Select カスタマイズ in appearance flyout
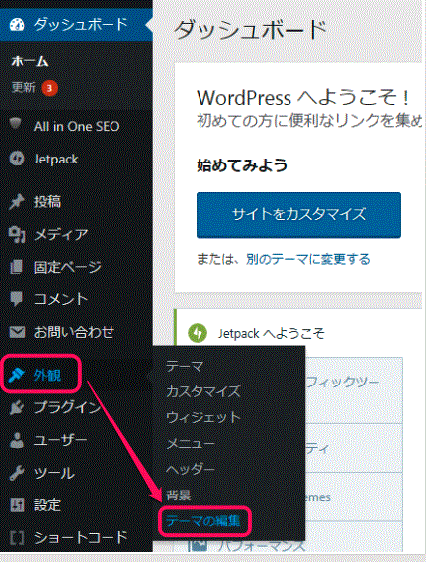 point(203,391)
